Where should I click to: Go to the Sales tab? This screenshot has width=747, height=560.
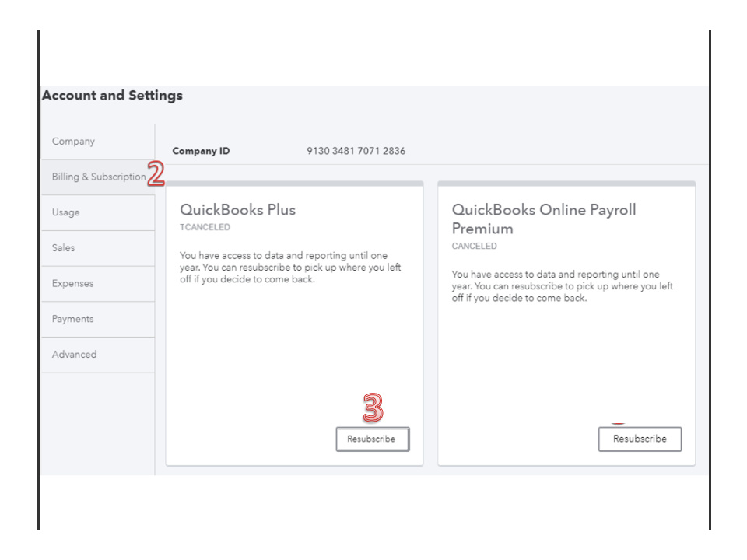[64, 248]
